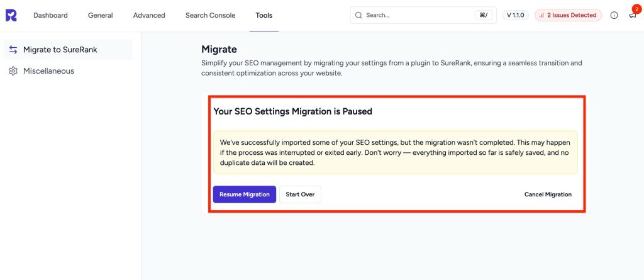
Task: Open the Search Console tab
Action: 210,15
